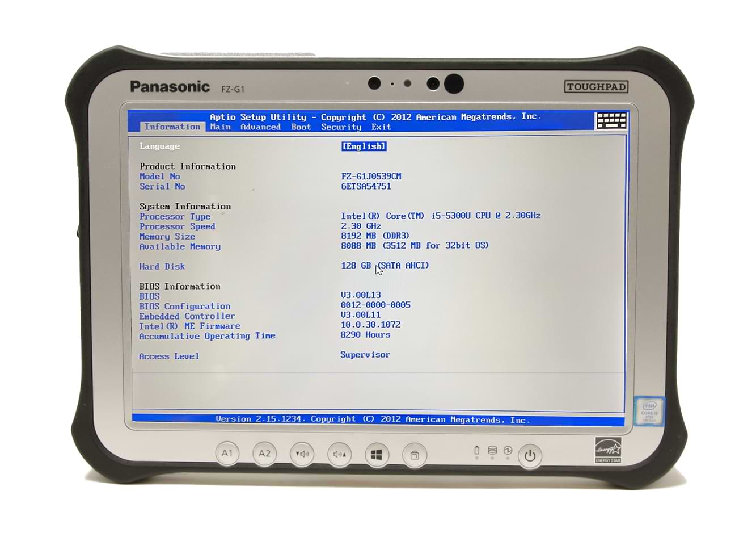Click the Memory Size label
The height and width of the screenshot is (537, 756).
click(167, 237)
